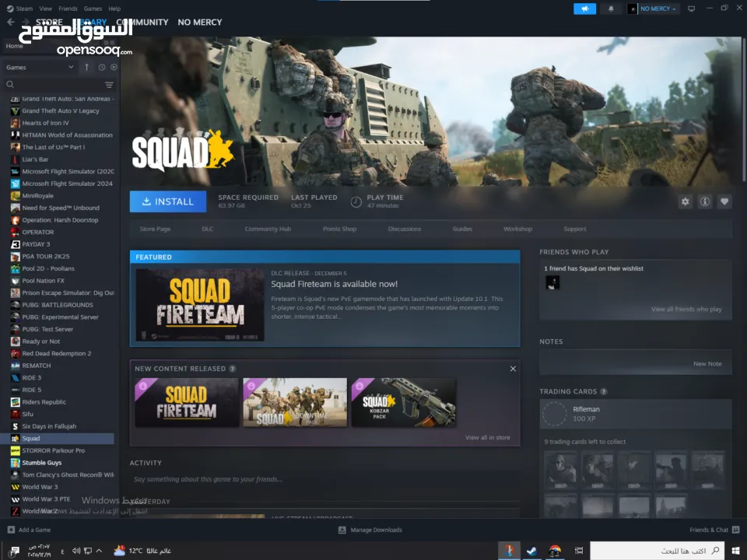Click the library search field

(x=54, y=85)
